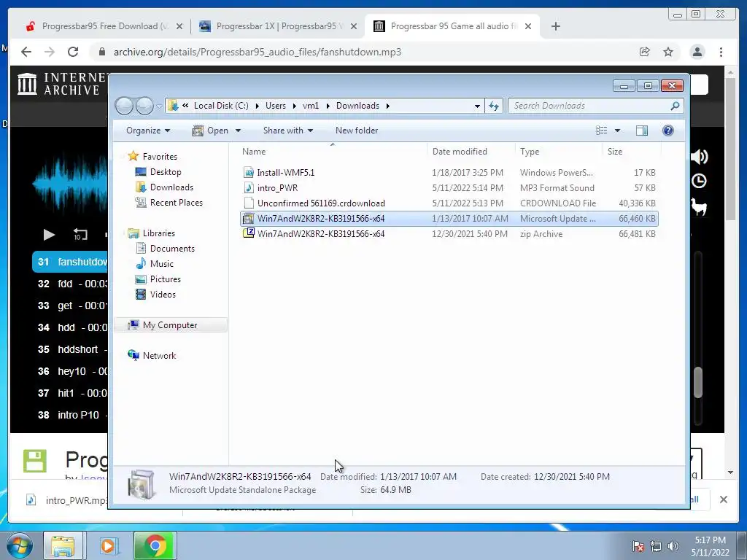Close the Progressbar 95 Game audio tab

(528, 26)
